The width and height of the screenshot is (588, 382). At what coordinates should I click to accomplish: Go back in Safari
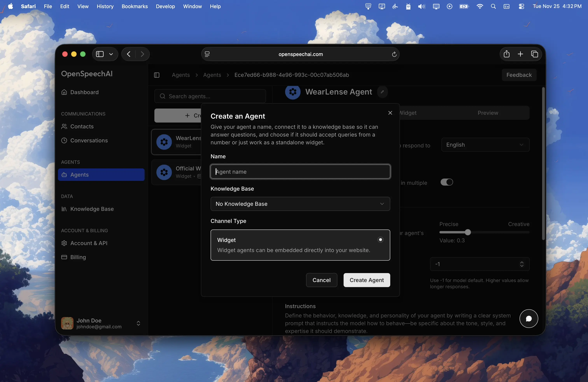(x=129, y=54)
